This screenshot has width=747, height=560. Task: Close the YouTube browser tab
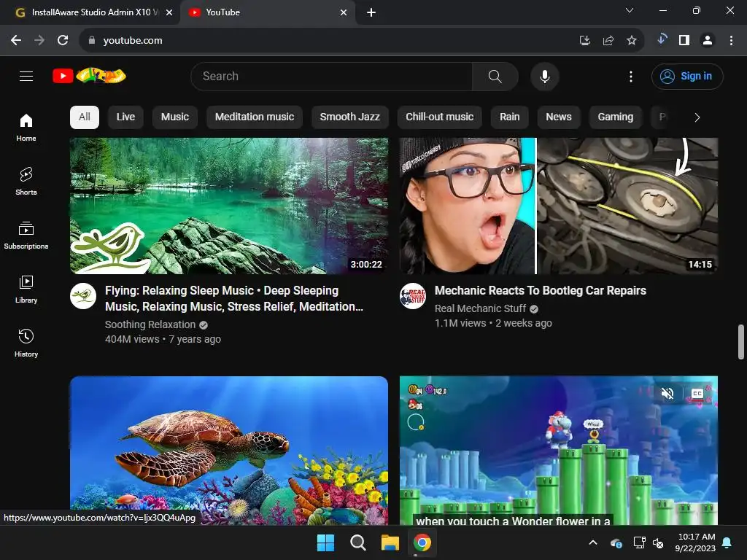tap(344, 12)
